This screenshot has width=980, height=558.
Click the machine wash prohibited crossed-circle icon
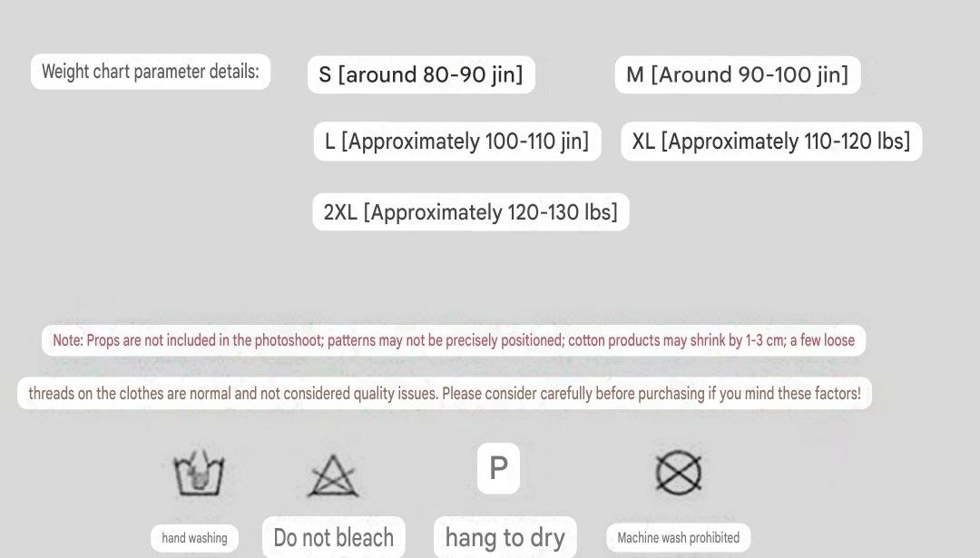pos(679,473)
